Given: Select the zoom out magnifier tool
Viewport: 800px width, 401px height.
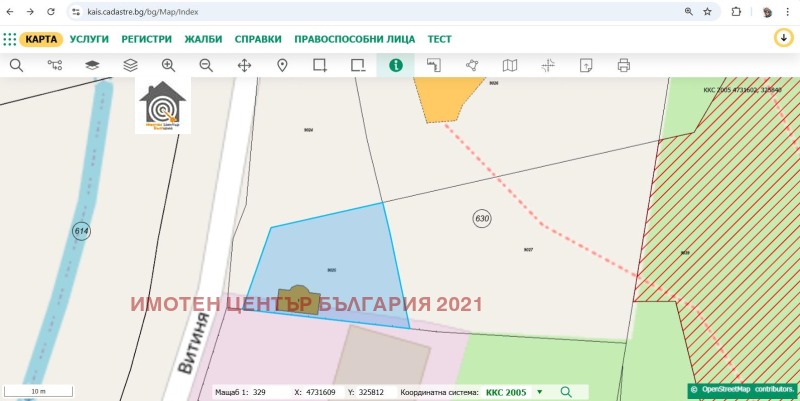Looking at the screenshot, I should click(x=206, y=65).
